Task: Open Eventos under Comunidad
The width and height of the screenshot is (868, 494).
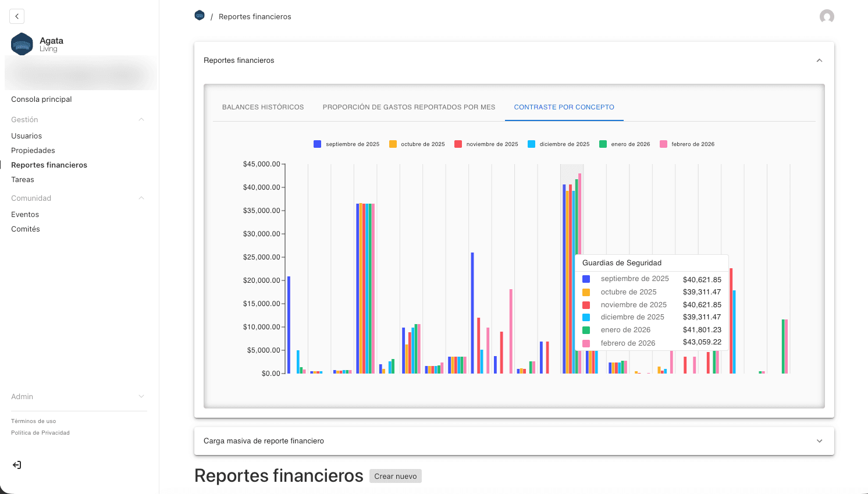Action: 25,214
